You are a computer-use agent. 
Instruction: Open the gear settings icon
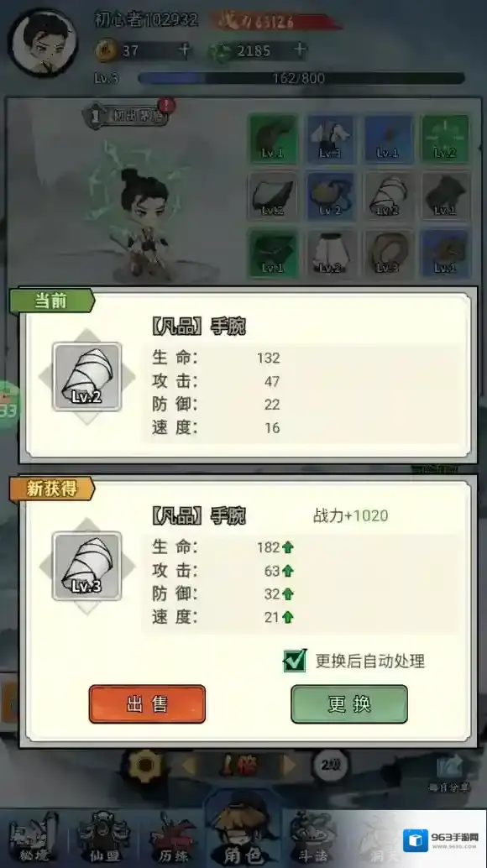pyautogui.click(x=145, y=766)
